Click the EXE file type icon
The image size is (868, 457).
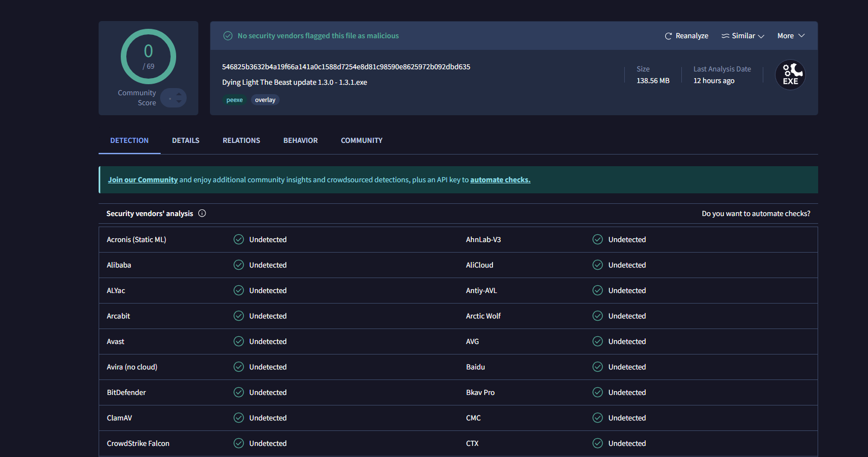point(790,75)
